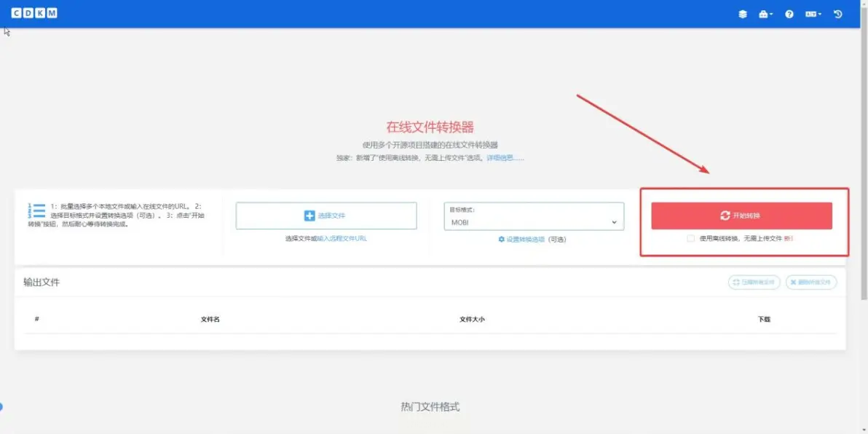
Task: Click the 选择文件 upload button
Action: (326, 216)
